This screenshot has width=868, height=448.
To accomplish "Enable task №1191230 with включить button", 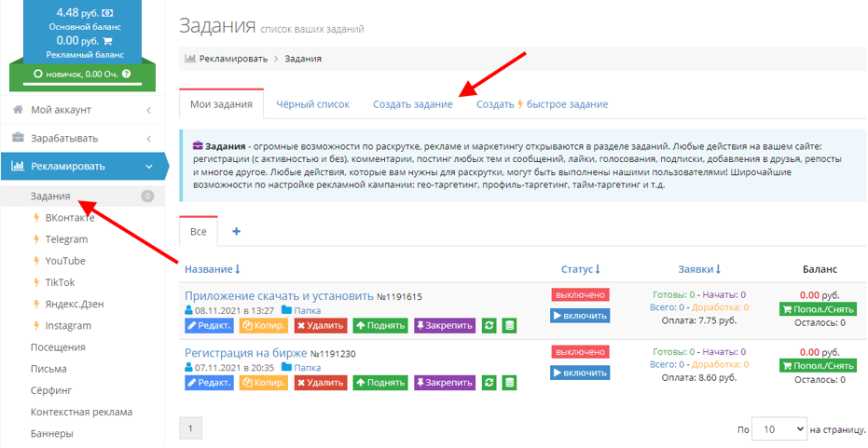I will click(x=580, y=373).
